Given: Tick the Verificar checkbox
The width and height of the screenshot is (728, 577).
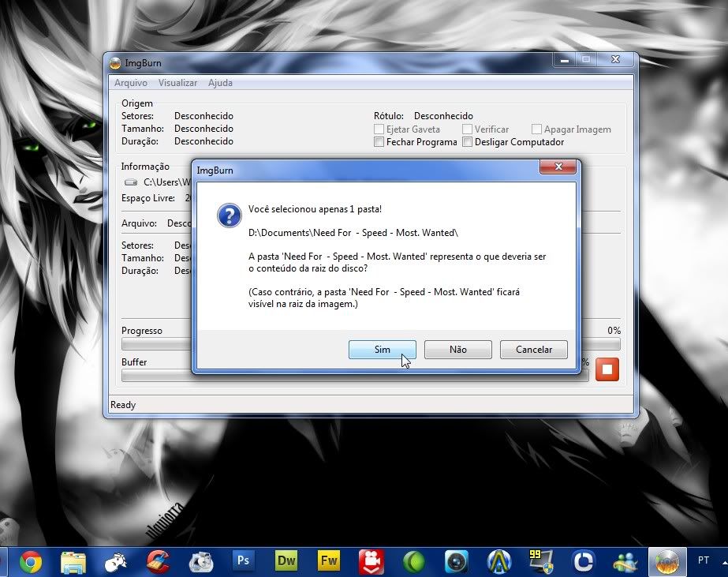Looking at the screenshot, I should tap(468, 129).
